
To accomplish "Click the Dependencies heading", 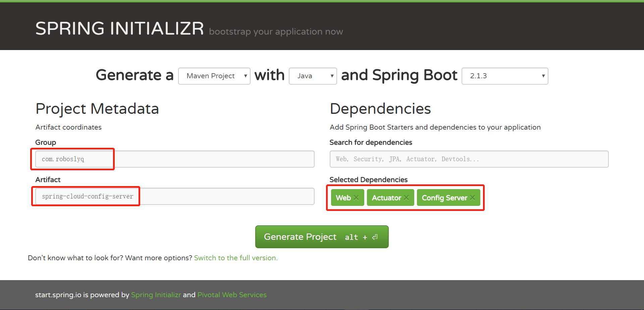I will click(x=380, y=109).
